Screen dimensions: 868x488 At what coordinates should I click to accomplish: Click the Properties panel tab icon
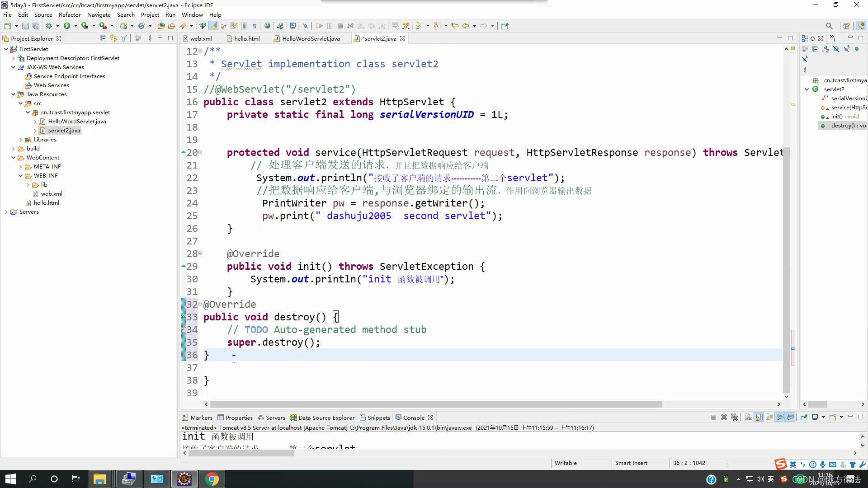221,417
